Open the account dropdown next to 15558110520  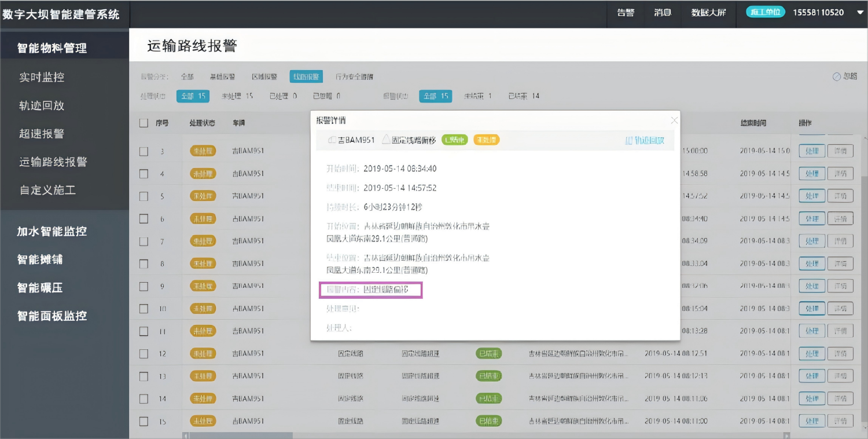859,13
